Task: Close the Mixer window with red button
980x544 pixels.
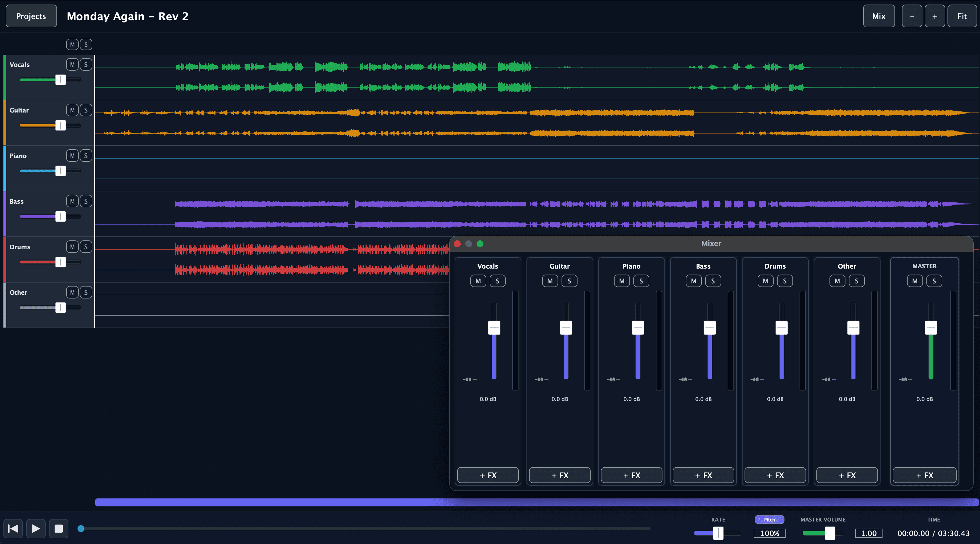Action: pos(457,244)
